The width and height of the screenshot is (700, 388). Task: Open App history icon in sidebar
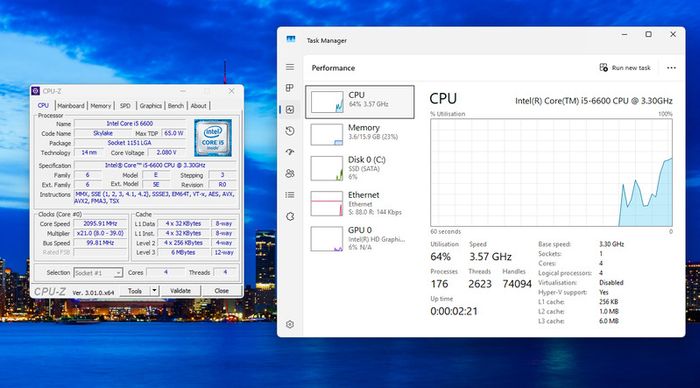tap(290, 131)
